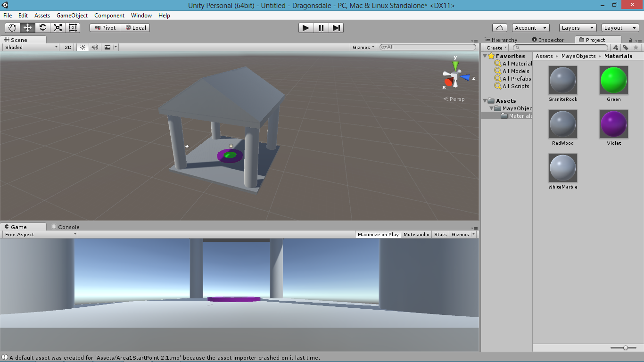Open the Component menu
644x362 pixels.
point(109,16)
